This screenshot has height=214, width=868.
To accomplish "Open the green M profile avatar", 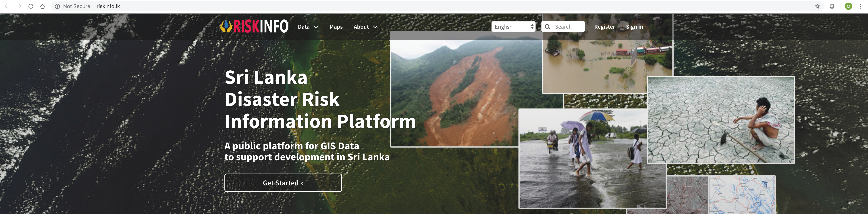I will [x=849, y=6].
